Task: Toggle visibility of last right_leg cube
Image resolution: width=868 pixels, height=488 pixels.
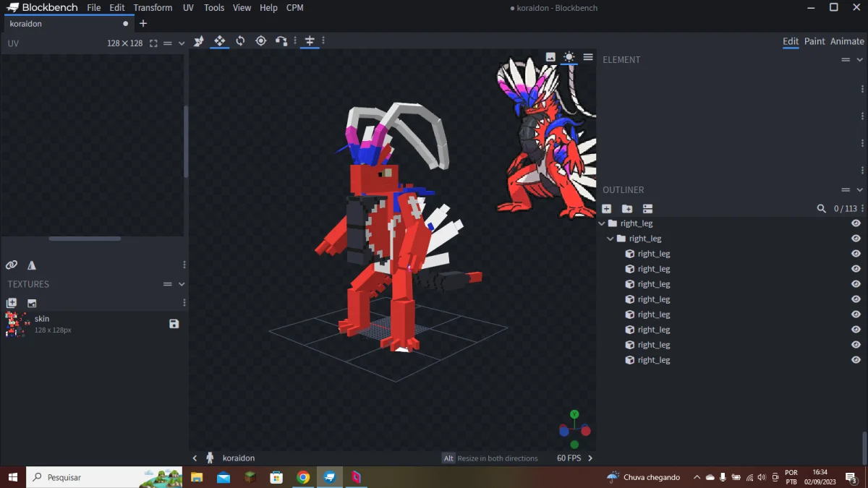Action: tap(856, 360)
